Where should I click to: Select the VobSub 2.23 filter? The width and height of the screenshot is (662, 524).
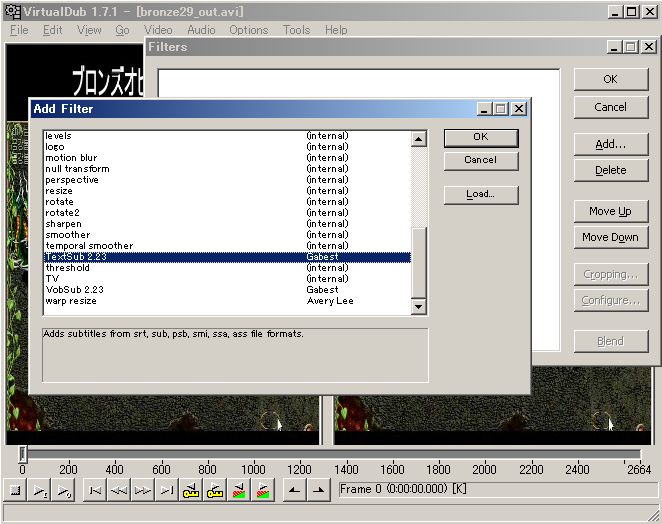[x=228, y=290]
